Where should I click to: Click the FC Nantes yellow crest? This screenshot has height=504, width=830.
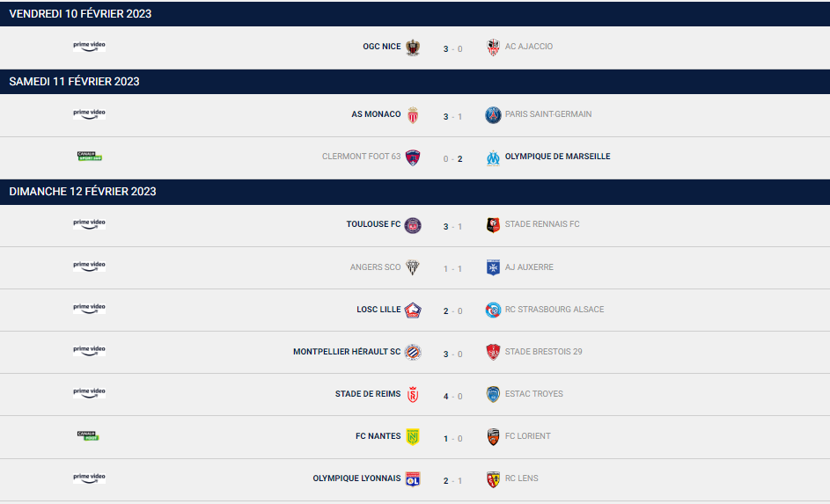click(x=413, y=436)
